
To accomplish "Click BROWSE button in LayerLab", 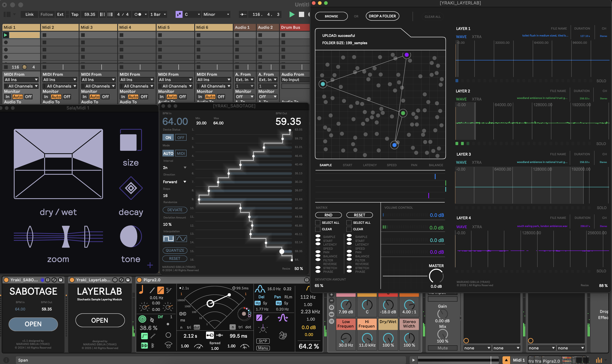I will [x=331, y=16].
